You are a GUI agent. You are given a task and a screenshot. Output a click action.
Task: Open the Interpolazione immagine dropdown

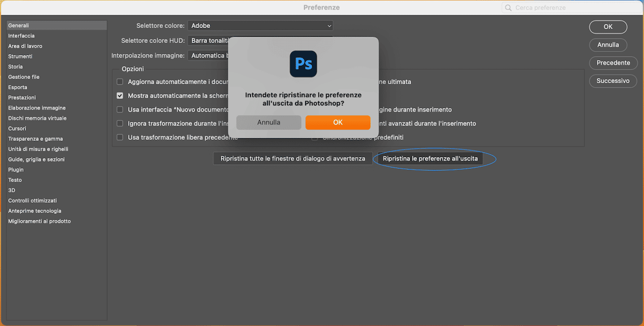click(208, 56)
